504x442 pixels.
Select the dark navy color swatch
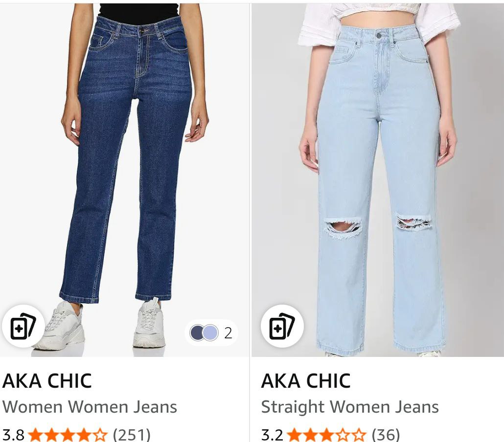click(196, 333)
